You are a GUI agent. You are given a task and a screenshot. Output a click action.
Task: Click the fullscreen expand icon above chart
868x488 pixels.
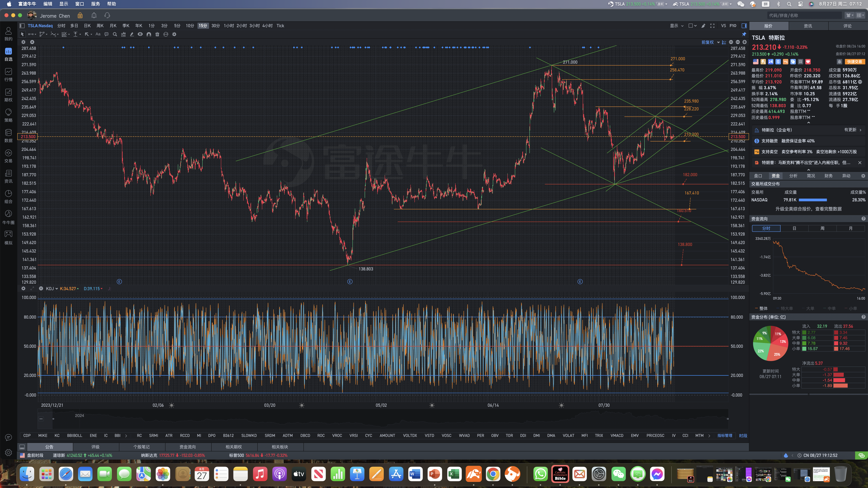(x=712, y=26)
